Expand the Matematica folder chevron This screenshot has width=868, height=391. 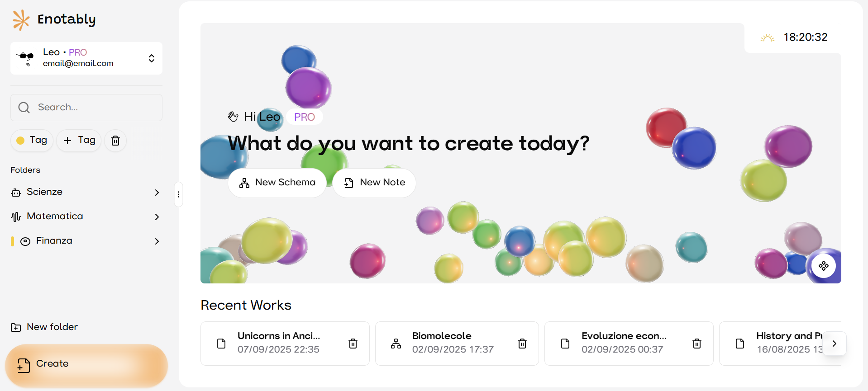(157, 217)
